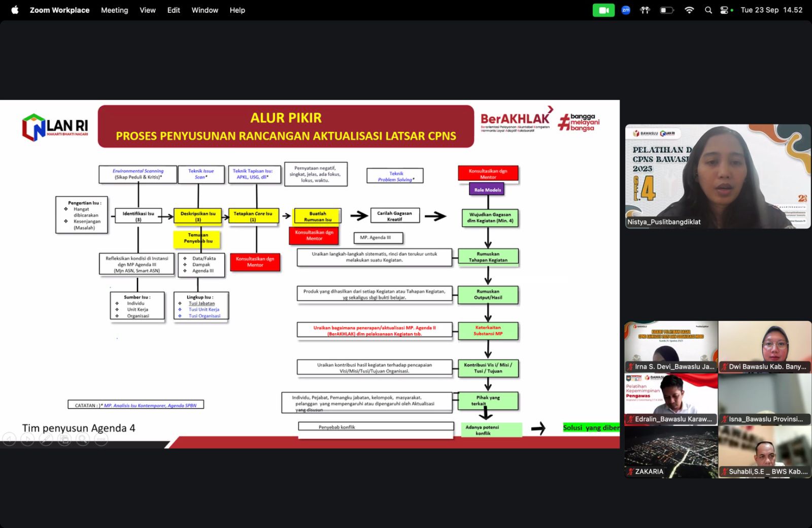Open the three-dots more options slideshow icon
The height and width of the screenshot is (528, 812).
tap(101, 440)
